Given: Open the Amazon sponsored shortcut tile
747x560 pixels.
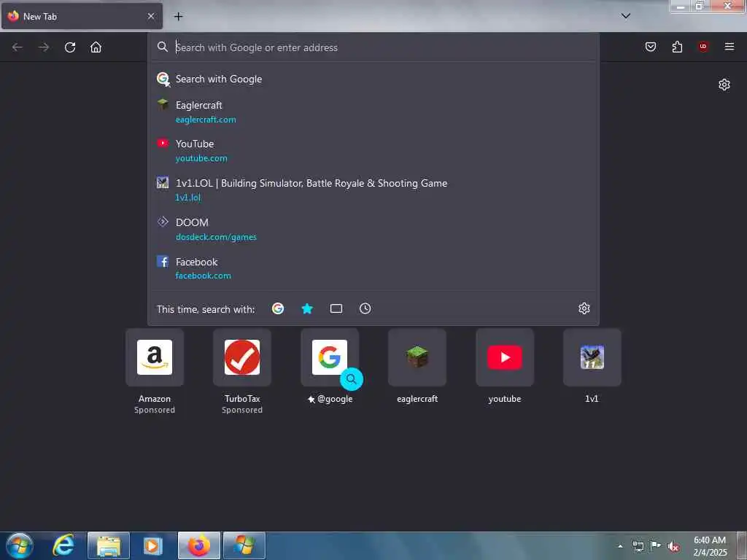Looking at the screenshot, I should click(x=155, y=357).
